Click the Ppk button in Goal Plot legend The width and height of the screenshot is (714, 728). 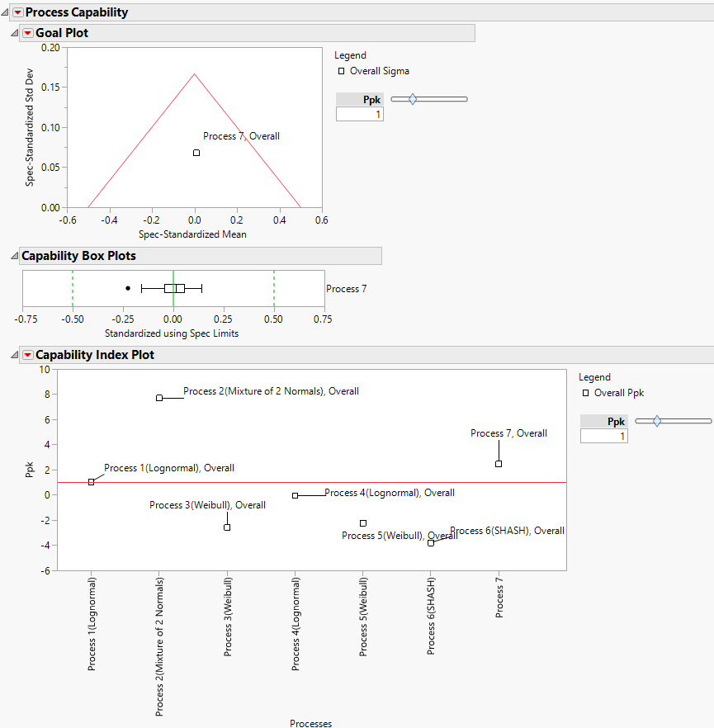pyautogui.click(x=361, y=99)
